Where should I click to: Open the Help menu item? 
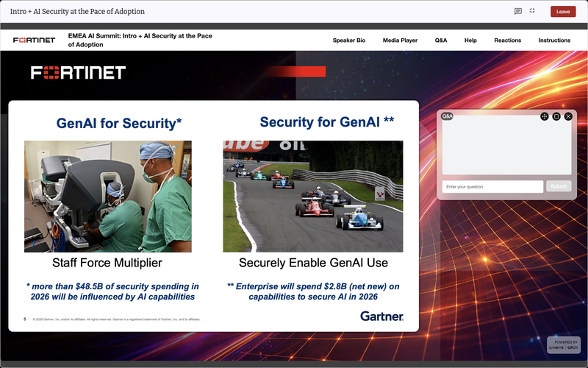click(x=470, y=40)
